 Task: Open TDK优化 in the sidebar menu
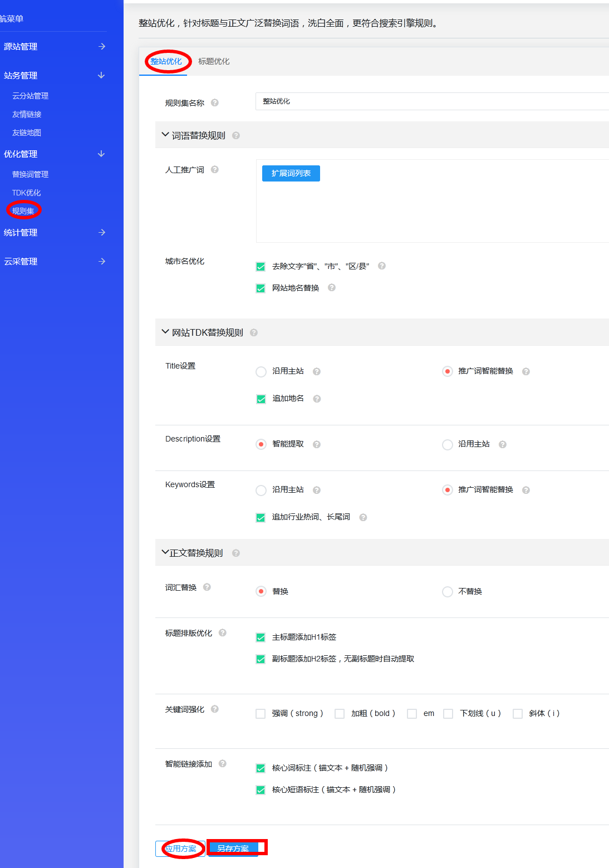tap(27, 193)
